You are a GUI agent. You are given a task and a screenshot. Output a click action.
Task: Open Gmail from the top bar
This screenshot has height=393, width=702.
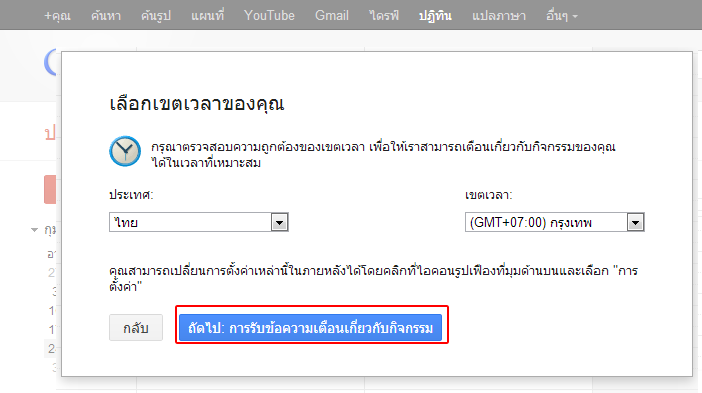pyautogui.click(x=332, y=16)
